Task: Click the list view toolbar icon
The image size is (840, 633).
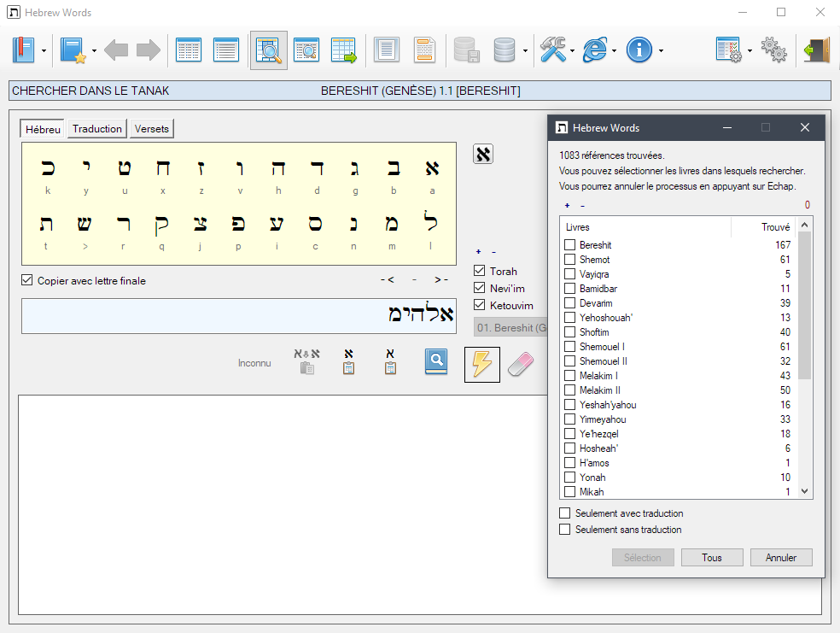Action: pyautogui.click(x=226, y=50)
